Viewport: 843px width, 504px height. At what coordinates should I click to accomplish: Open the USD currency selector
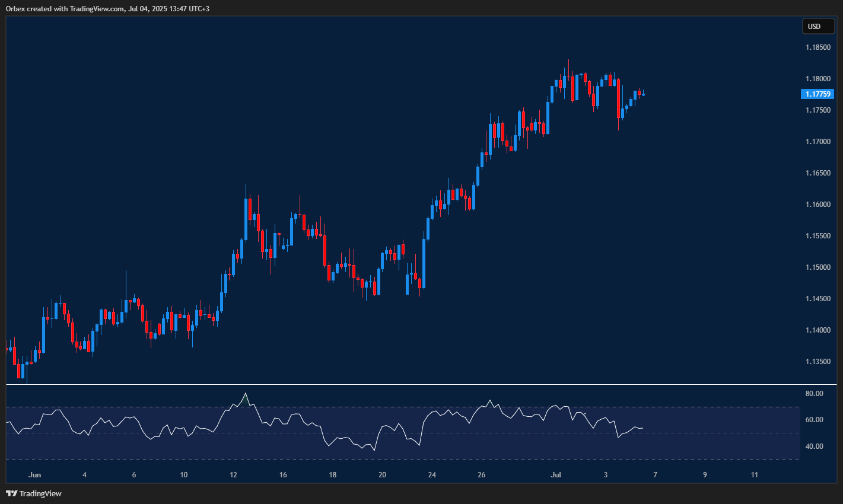(817, 26)
